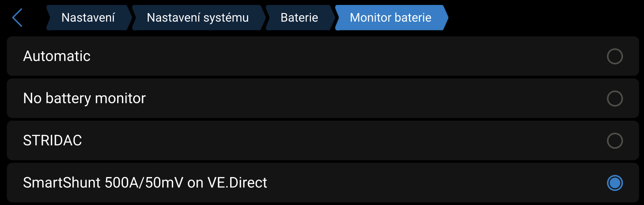Screen dimensions: 644x205
Task: Go back using the left arrow icon
Action: tap(17, 18)
